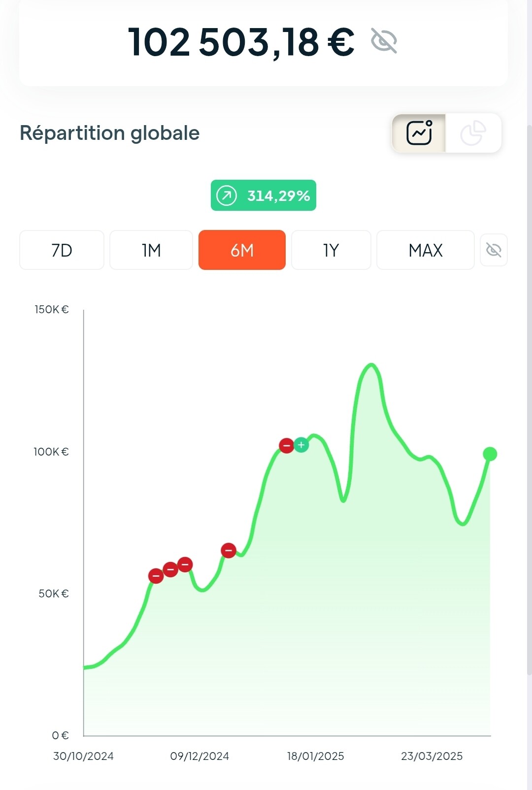Click the third red minus marker near 60K
The width and height of the screenshot is (532, 790).
(185, 564)
